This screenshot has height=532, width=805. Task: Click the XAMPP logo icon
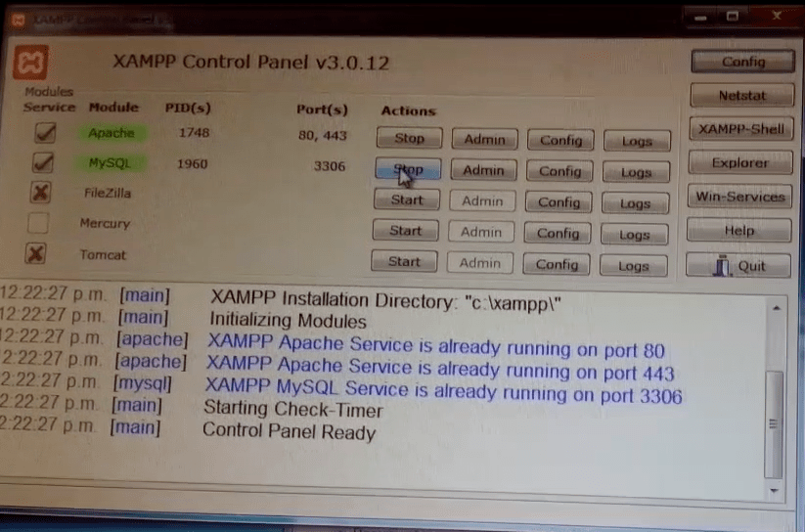coord(30,63)
